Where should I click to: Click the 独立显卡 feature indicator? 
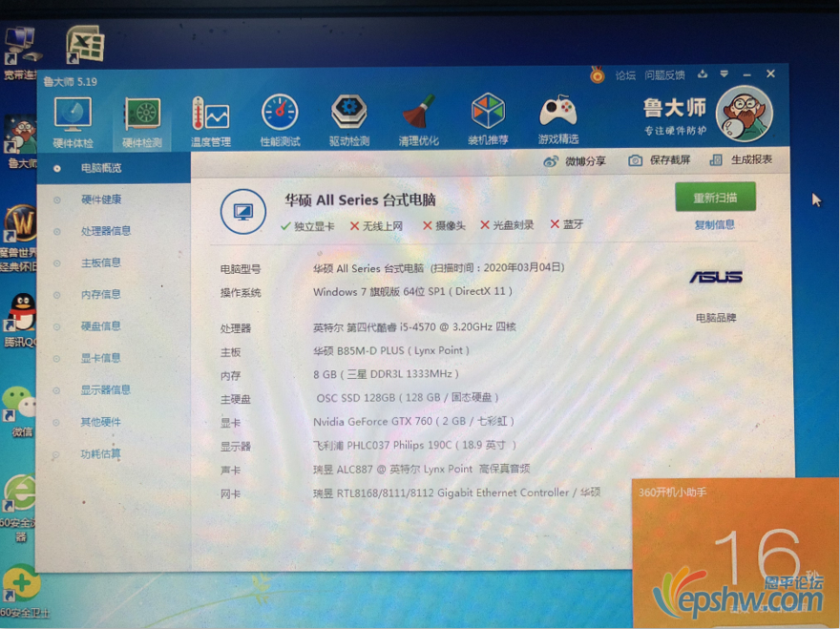(307, 226)
